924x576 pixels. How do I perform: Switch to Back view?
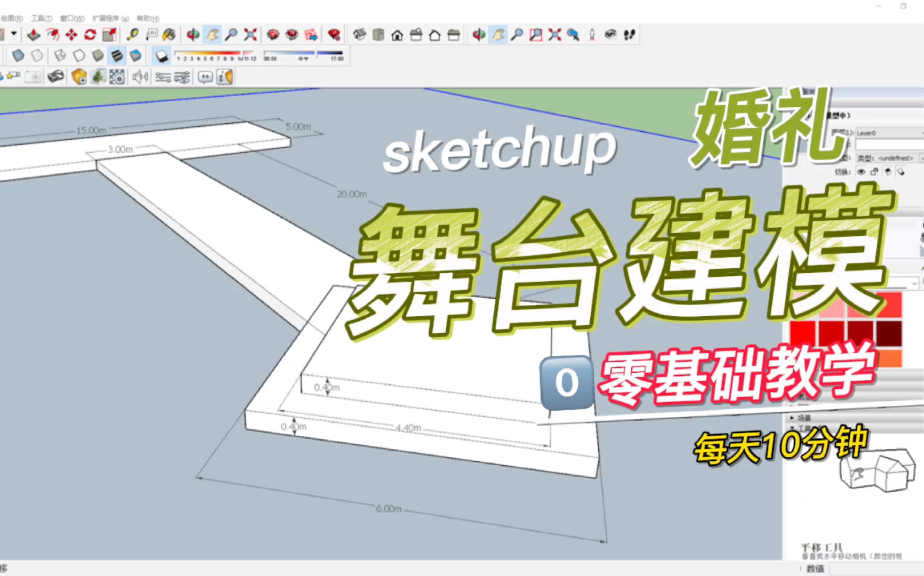point(435,35)
